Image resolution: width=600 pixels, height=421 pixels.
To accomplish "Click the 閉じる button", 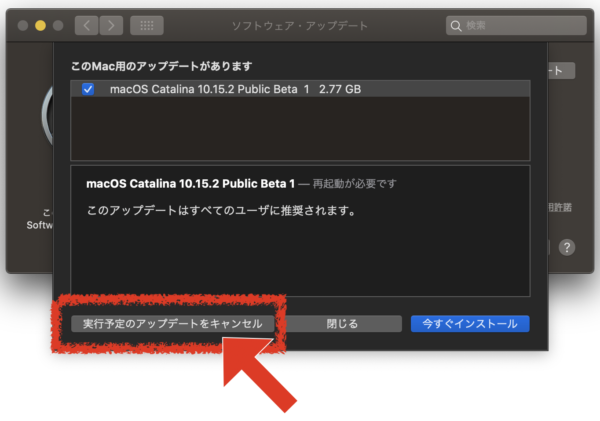I will coord(342,324).
